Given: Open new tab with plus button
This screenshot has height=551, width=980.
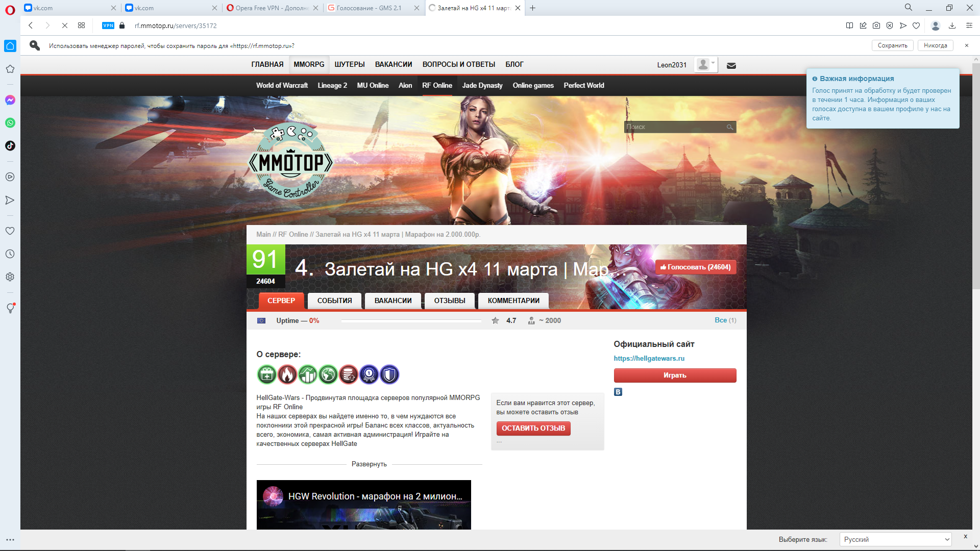Looking at the screenshot, I should coord(532,8).
